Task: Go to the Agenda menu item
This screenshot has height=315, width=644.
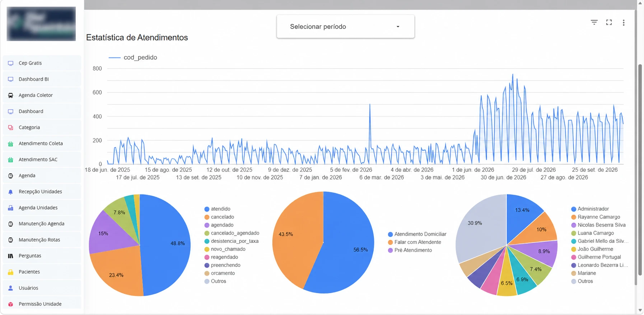Action: 42,176
